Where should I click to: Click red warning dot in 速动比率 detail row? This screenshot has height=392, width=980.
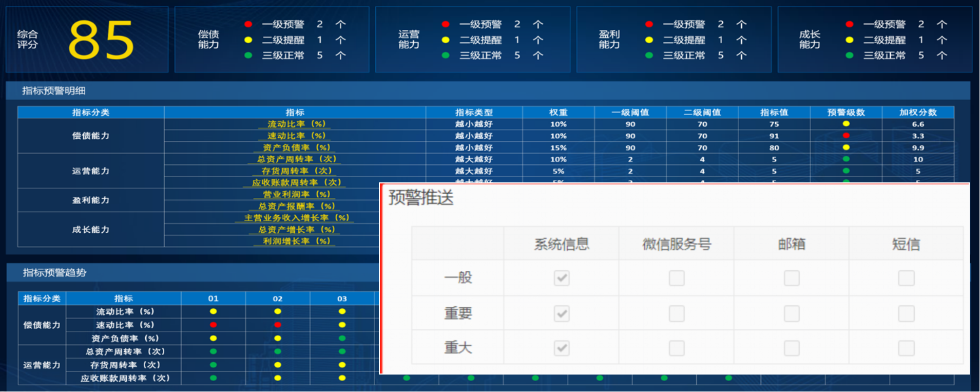(846, 136)
